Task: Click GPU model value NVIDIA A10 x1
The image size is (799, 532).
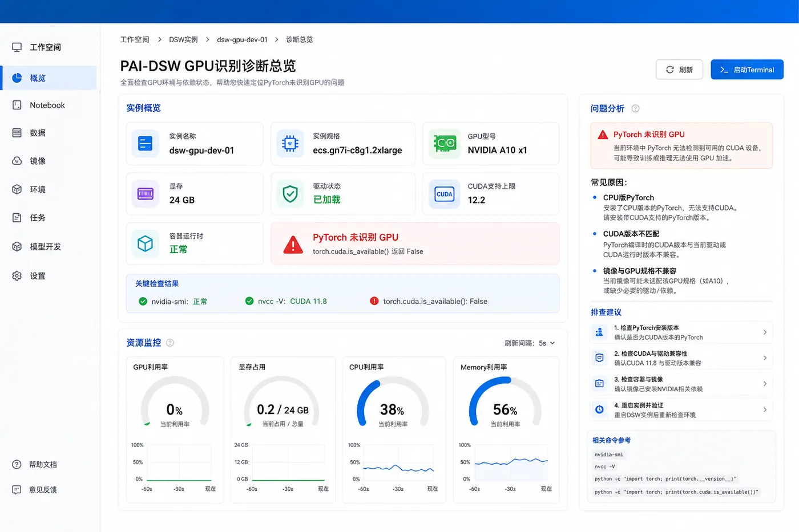Action: tap(498, 151)
